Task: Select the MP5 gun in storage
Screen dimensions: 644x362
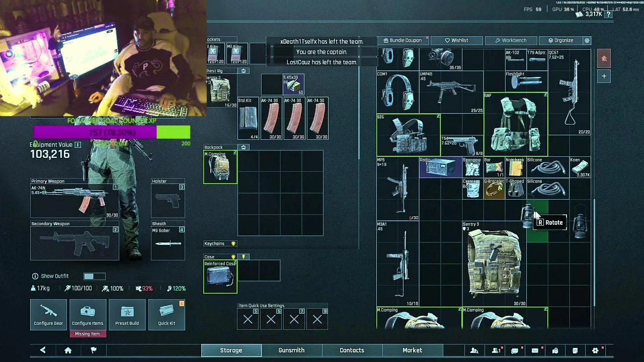Action: point(397,189)
